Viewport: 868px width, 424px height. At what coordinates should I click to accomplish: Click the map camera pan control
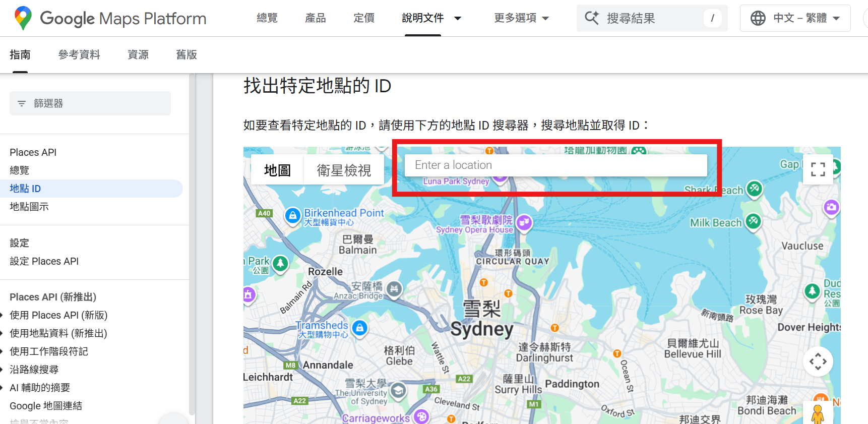[818, 361]
